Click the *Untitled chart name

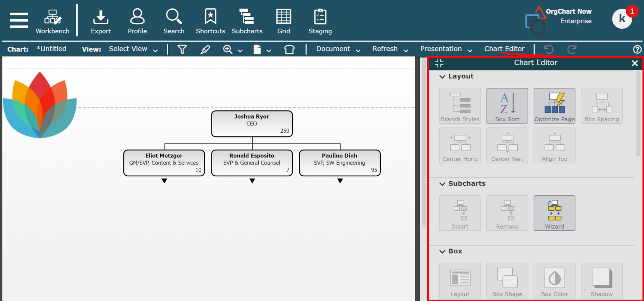coord(51,49)
